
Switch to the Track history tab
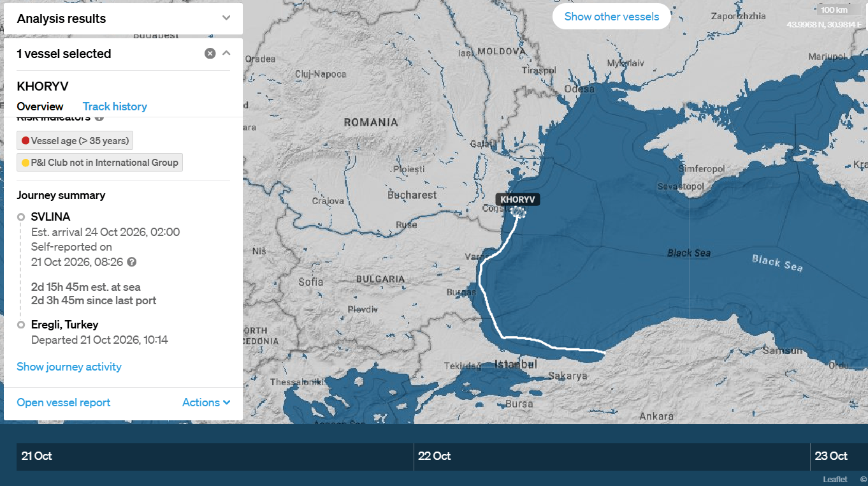[x=115, y=107]
